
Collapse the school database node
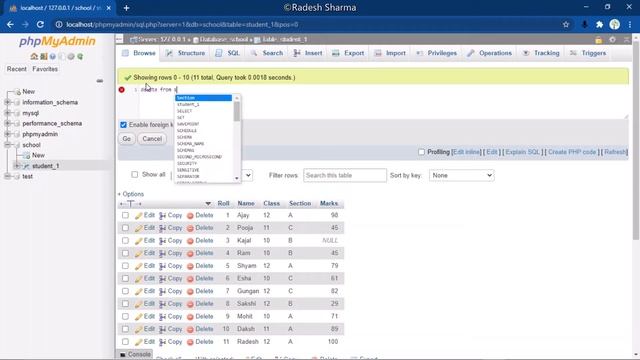click(x=7, y=145)
